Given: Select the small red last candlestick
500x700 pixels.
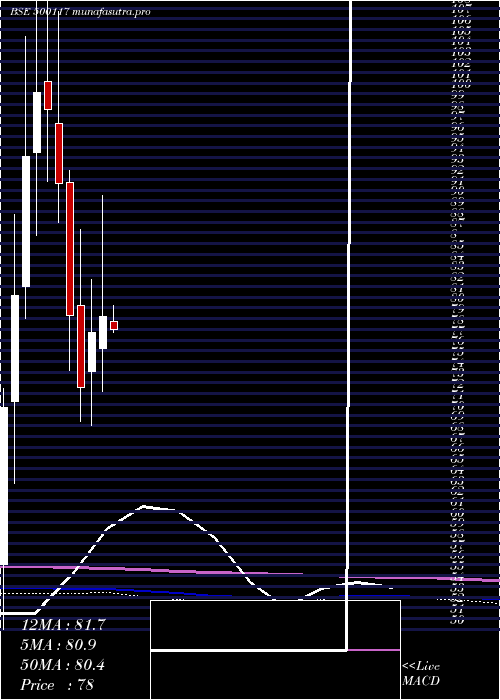Looking at the screenshot, I should tap(114, 325).
